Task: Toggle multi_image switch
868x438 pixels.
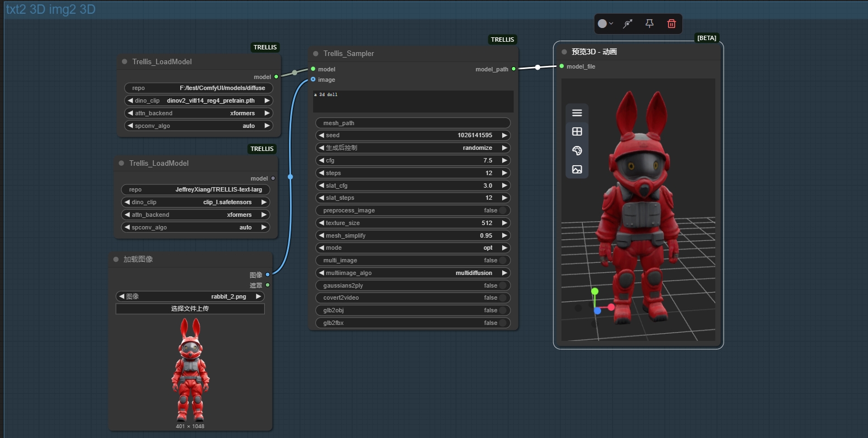Action: pyautogui.click(x=503, y=260)
